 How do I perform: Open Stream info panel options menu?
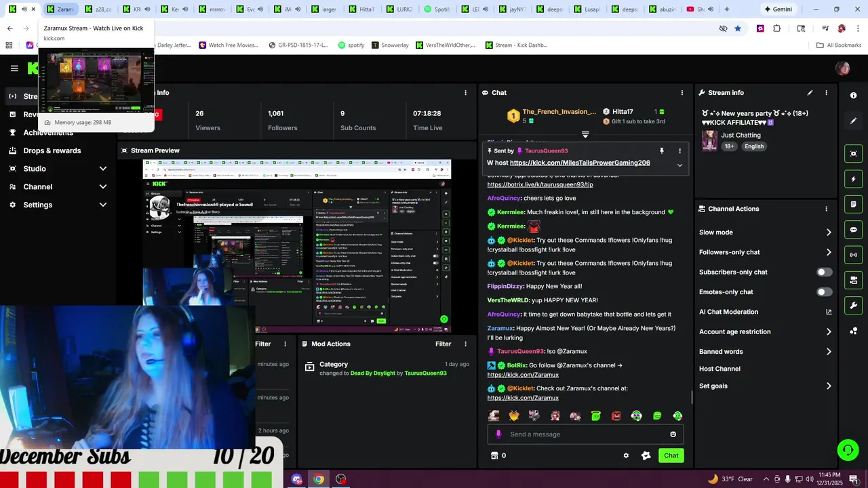coord(826,93)
